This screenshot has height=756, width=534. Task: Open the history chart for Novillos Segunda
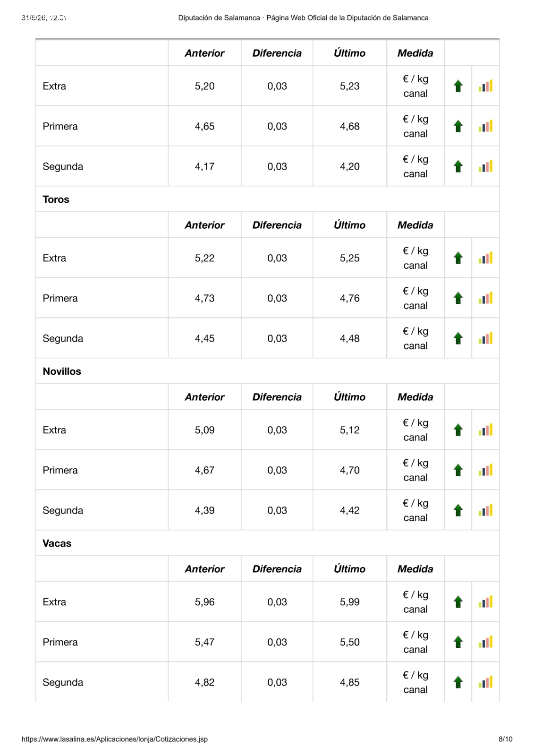(x=485, y=510)
